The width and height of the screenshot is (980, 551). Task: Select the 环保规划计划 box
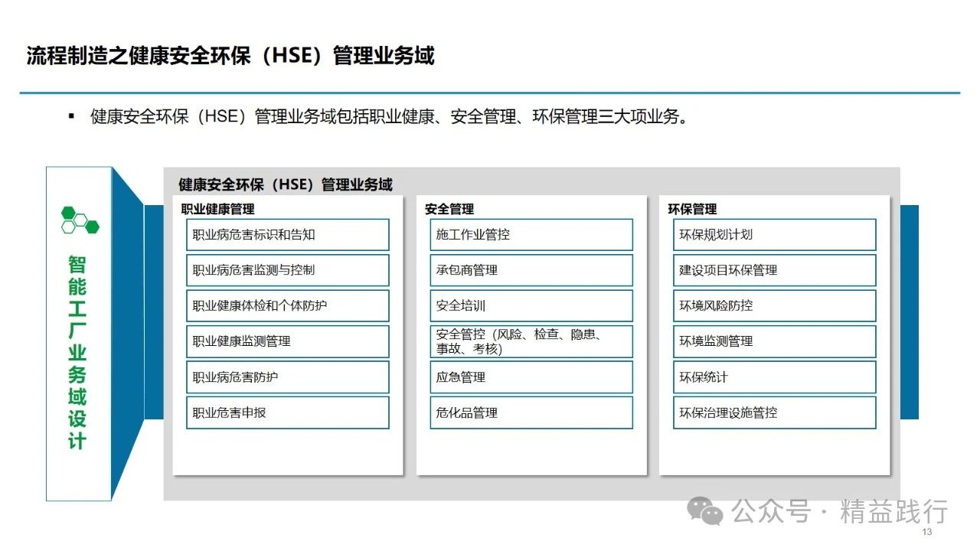pyautogui.click(x=774, y=235)
